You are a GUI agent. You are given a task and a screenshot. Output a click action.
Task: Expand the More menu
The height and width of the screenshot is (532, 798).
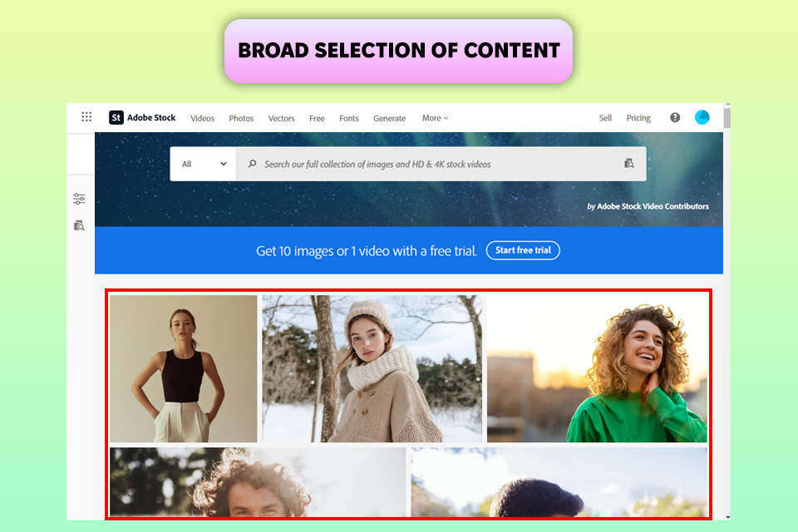click(435, 118)
